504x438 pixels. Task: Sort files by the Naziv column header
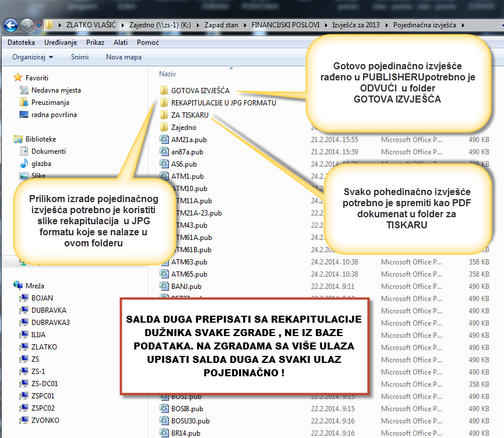168,74
